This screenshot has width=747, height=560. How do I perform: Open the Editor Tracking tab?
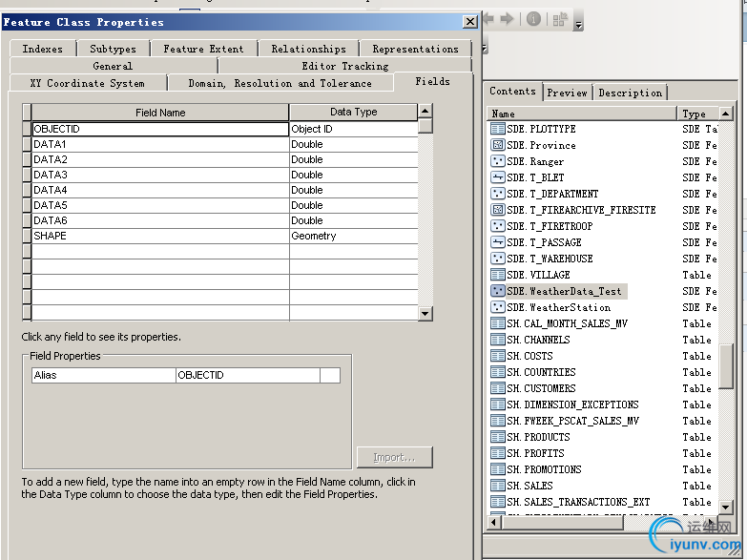point(345,66)
